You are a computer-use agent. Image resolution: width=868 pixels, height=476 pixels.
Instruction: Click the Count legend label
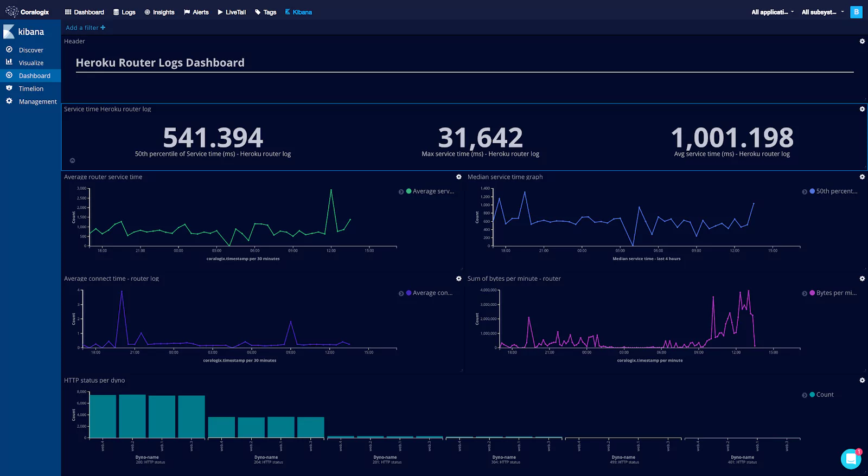point(825,395)
